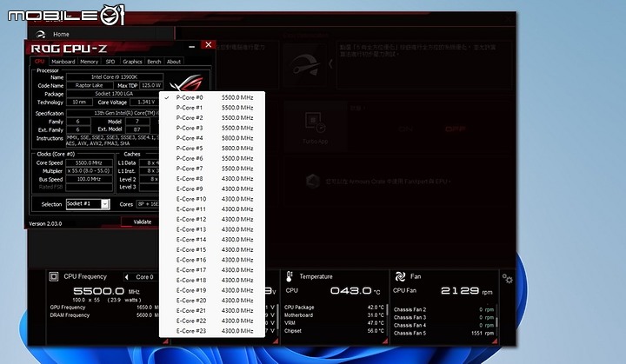Choose E-Core #18 entry

pyautogui.click(x=211, y=281)
